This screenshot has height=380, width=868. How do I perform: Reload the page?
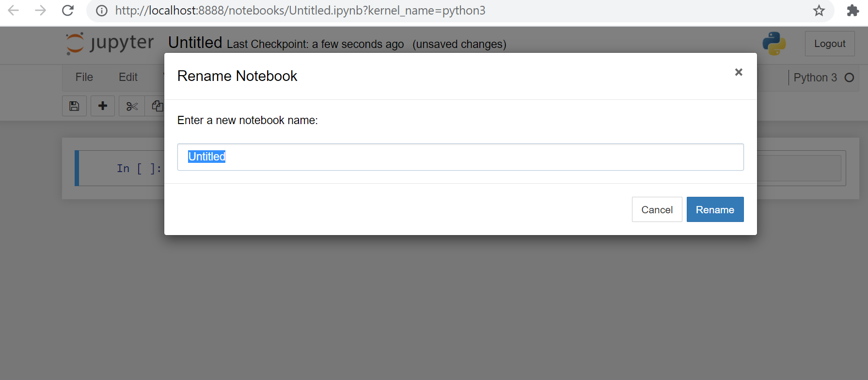point(68,10)
